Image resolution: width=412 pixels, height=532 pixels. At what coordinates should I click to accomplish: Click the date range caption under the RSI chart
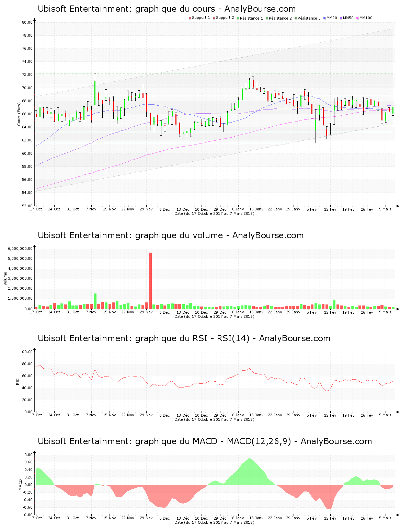tap(214, 419)
